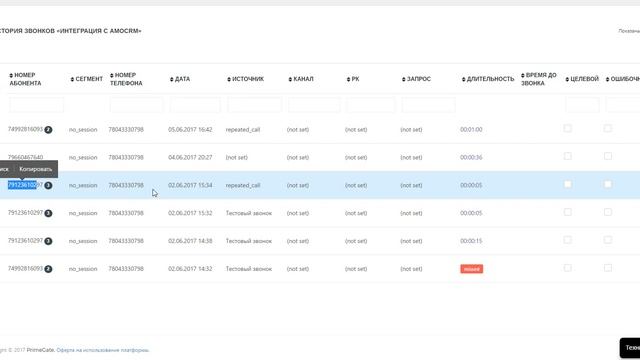Screen dimensions: 640x360
Task: Click call-count badge in 05.06.2017 16:42 row
Action: pyautogui.click(x=48, y=130)
